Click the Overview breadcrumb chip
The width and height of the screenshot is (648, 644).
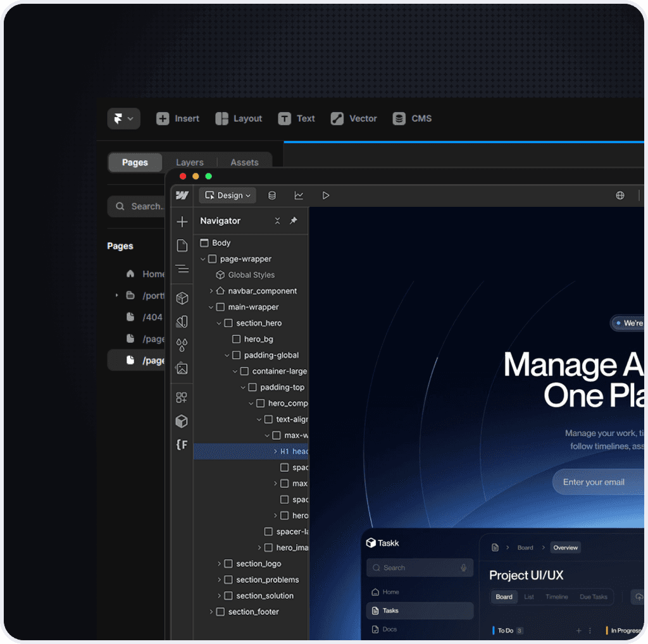(x=565, y=548)
